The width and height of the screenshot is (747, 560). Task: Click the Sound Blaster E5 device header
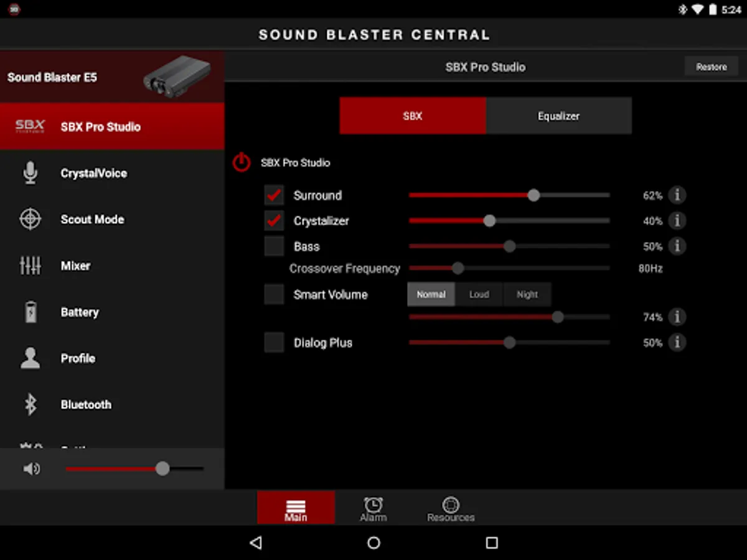tap(112, 77)
